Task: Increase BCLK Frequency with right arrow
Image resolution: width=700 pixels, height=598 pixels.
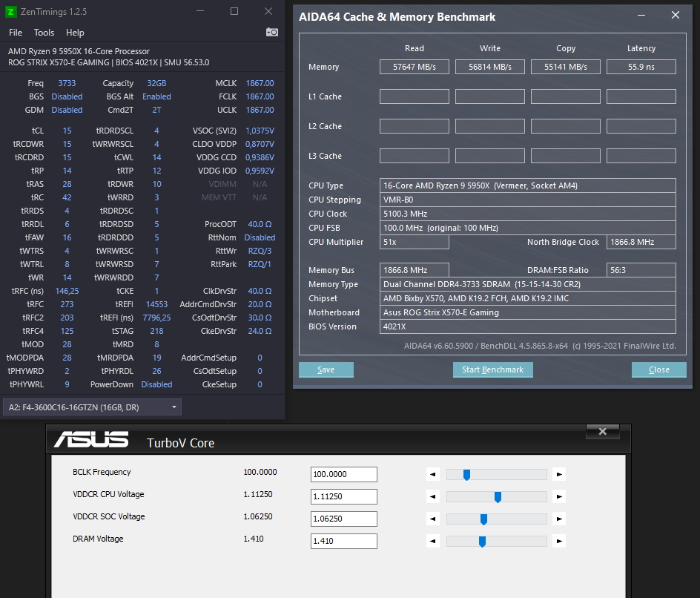Action: point(559,474)
